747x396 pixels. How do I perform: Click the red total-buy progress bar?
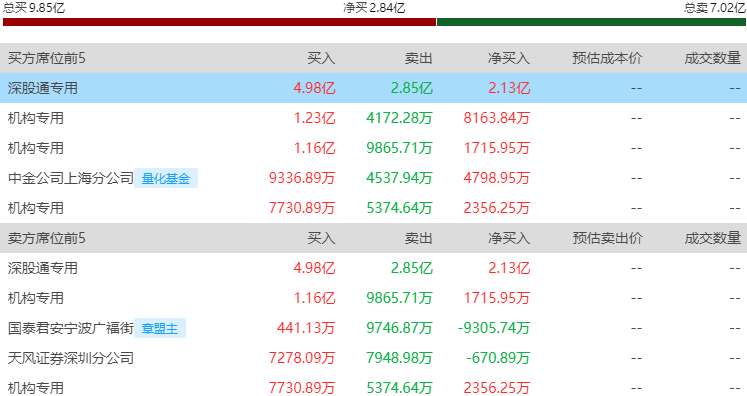coord(219,22)
